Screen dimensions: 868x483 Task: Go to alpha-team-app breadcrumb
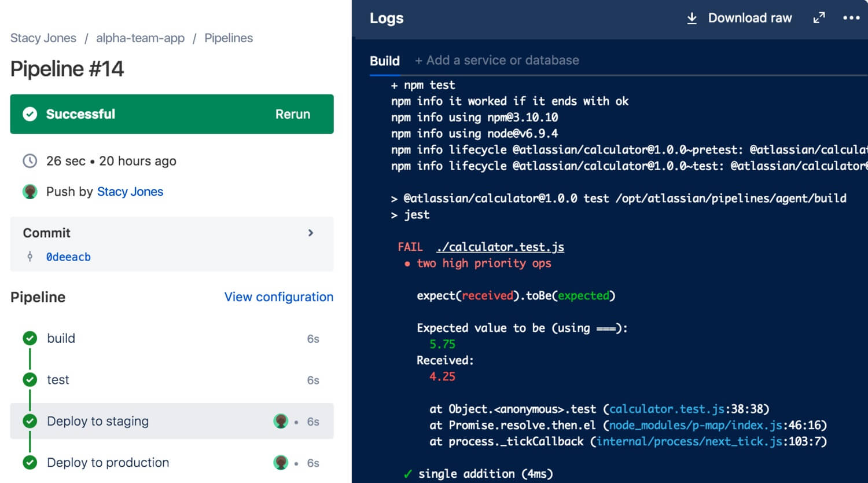140,38
